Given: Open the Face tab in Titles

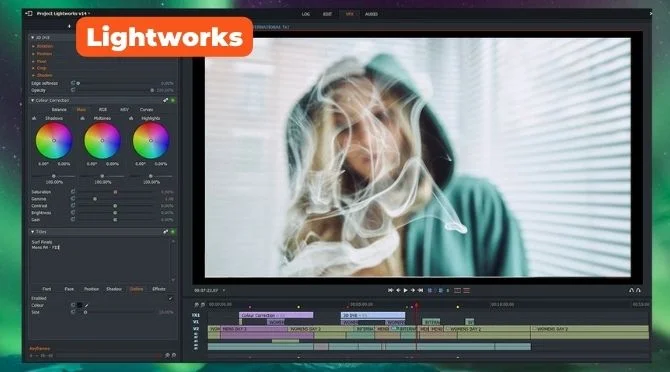Looking at the screenshot, I should [x=69, y=289].
